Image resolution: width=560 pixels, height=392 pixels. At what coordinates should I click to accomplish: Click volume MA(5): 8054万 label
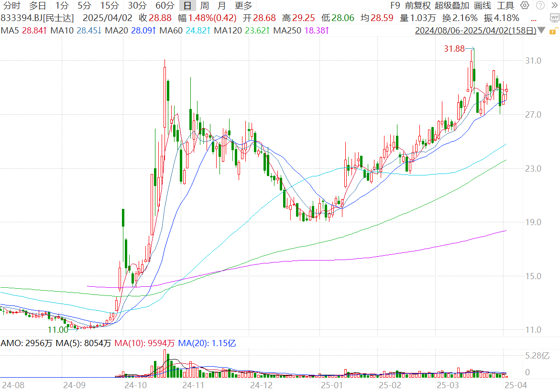click(83, 343)
